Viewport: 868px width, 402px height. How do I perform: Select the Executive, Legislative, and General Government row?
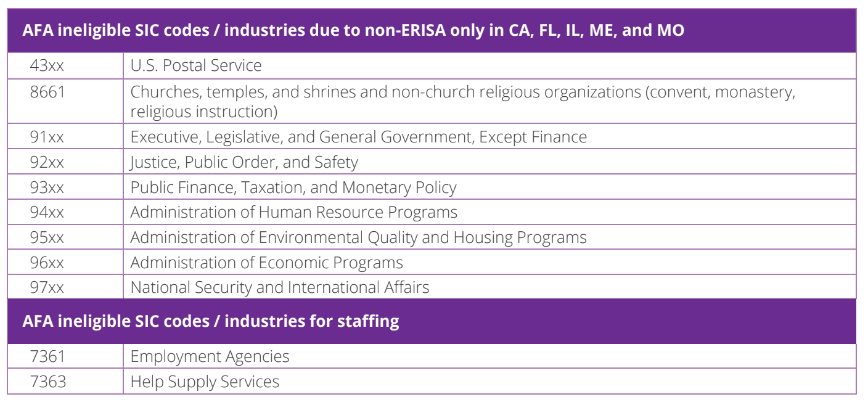point(358,136)
